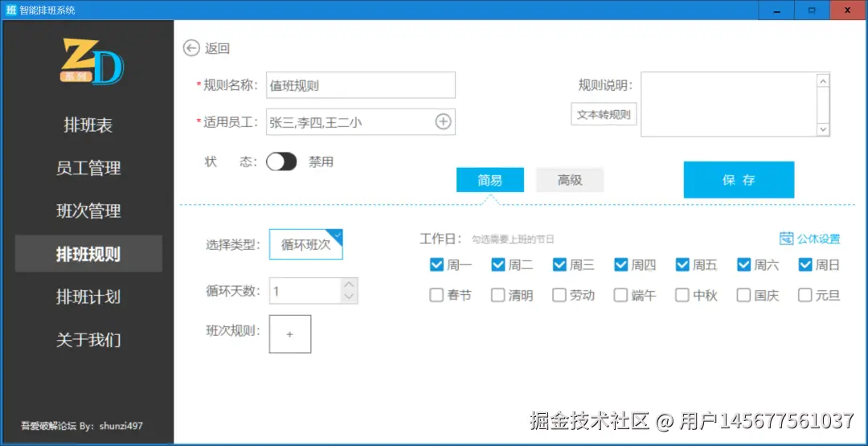
Task: Increase 循环天数 with the up arrow
Action: pyautogui.click(x=349, y=284)
